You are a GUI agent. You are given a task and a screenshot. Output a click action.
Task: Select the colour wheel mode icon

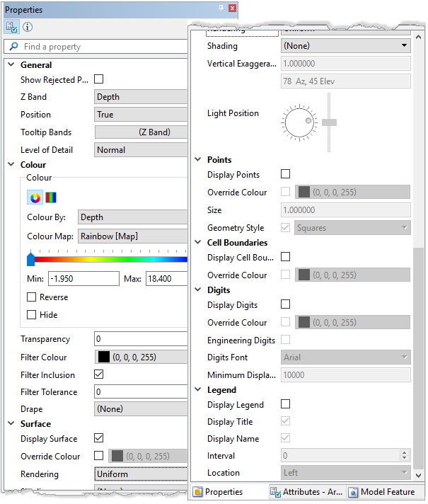point(35,197)
